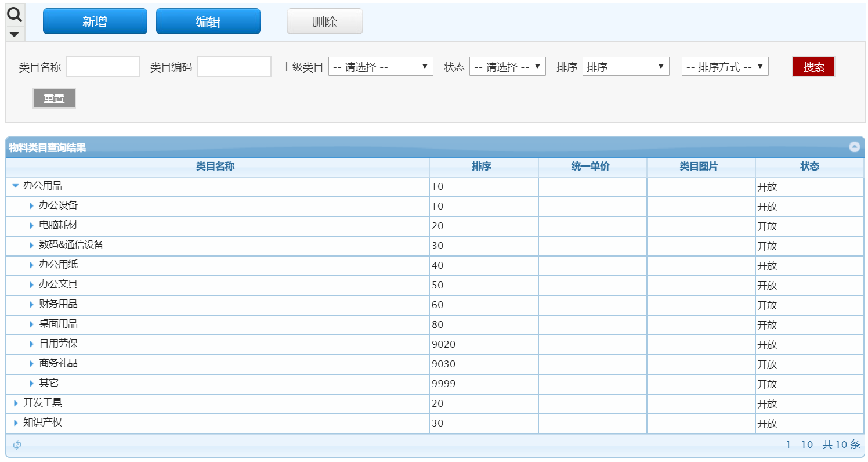This screenshot has height=462, width=868.
Task: Expand the 财务用品 tree node
Action: pyautogui.click(x=31, y=304)
